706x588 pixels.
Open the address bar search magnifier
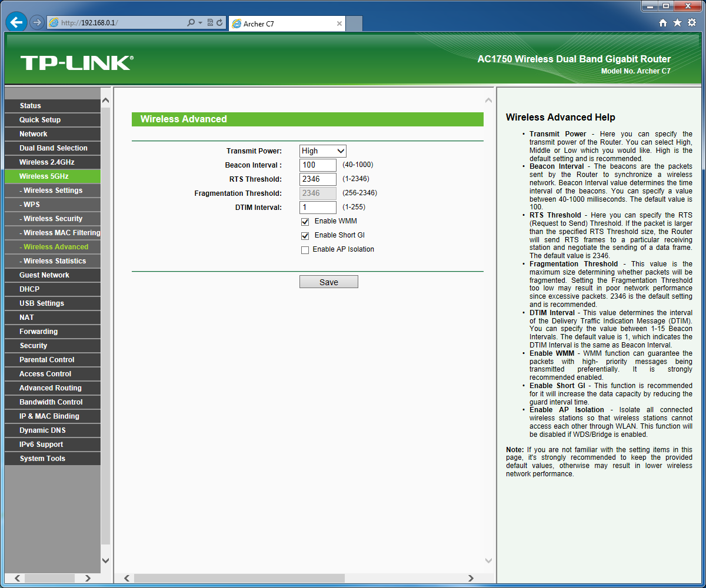coord(191,23)
